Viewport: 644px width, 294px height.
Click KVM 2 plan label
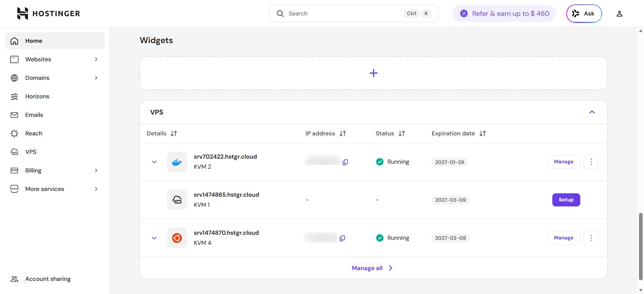tap(202, 167)
